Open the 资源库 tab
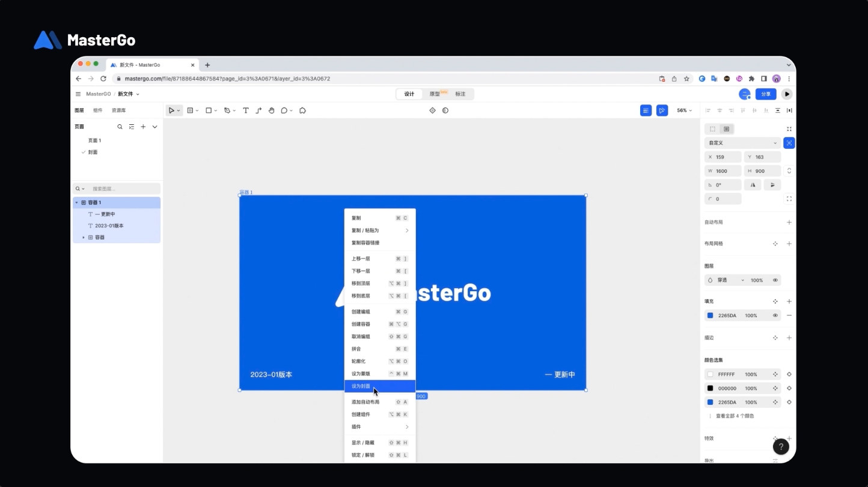This screenshot has width=868, height=487. [x=119, y=110]
